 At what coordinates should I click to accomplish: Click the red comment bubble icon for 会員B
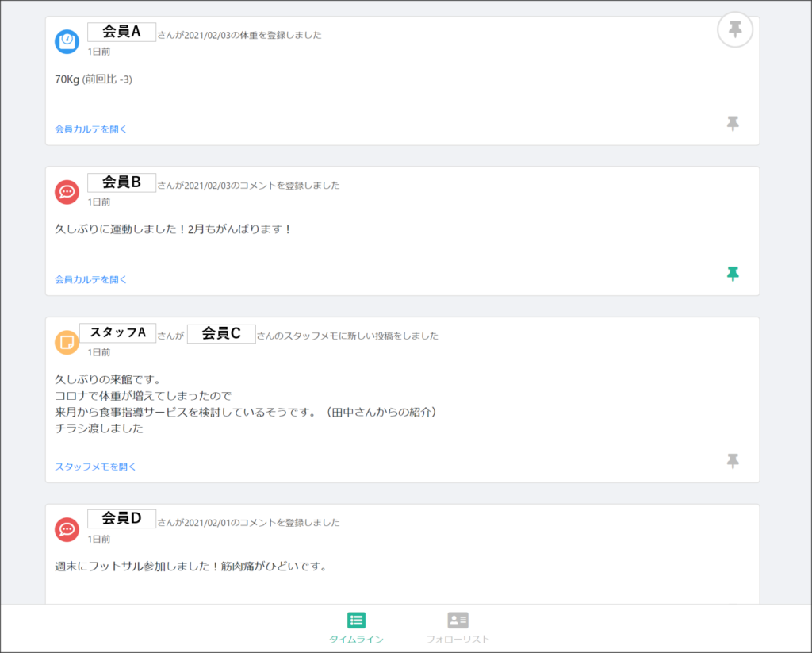pos(67,192)
